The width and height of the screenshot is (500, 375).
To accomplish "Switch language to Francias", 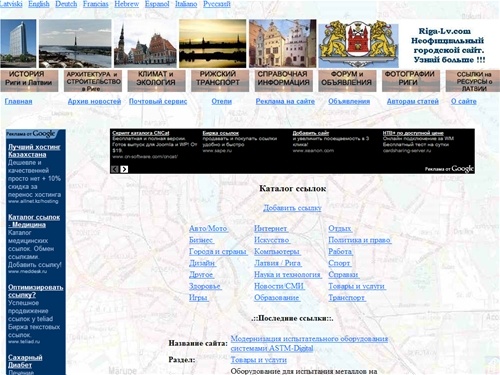I will point(96,4).
